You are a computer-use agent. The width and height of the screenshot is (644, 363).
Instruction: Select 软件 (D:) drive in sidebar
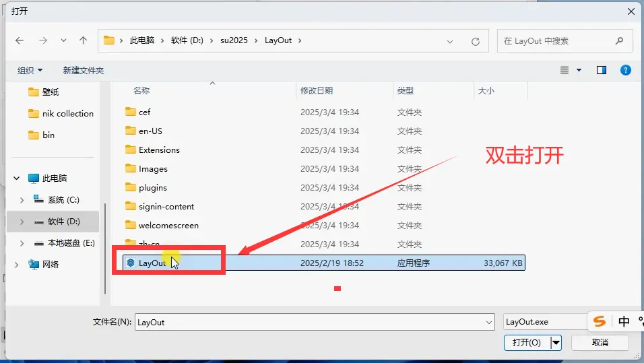[57, 222]
